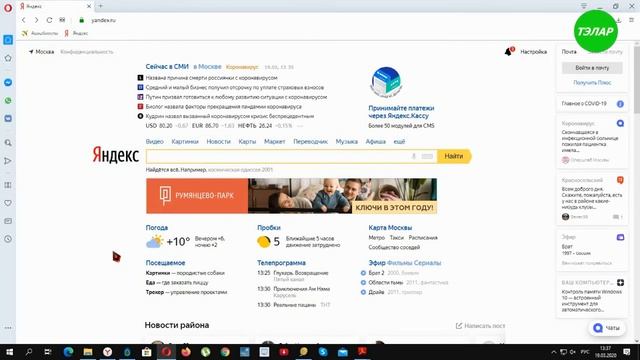Viewport: 640px width, 360px height.
Task: Open Skype from the taskbar
Action: [x=323, y=352]
